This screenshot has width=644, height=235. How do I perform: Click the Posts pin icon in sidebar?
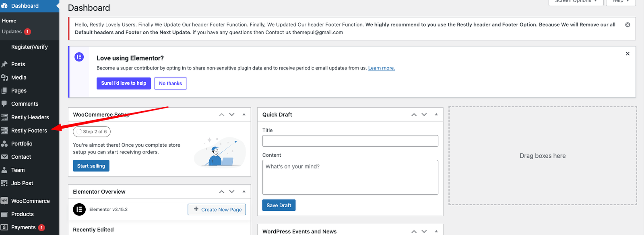4,64
